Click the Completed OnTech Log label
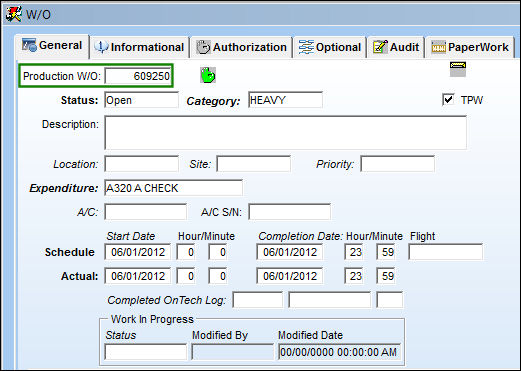This screenshot has width=521, height=371. (x=166, y=300)
